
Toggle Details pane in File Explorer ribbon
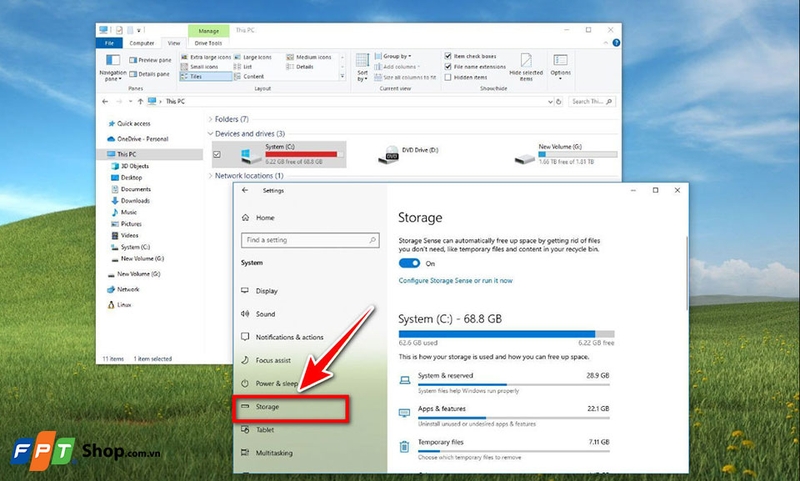click(149, 74)
